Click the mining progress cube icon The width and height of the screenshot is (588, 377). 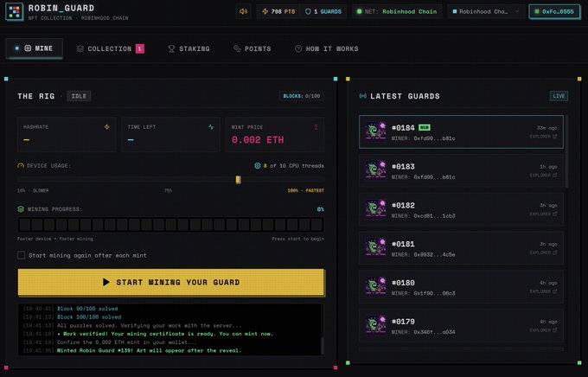pos(21,209)
